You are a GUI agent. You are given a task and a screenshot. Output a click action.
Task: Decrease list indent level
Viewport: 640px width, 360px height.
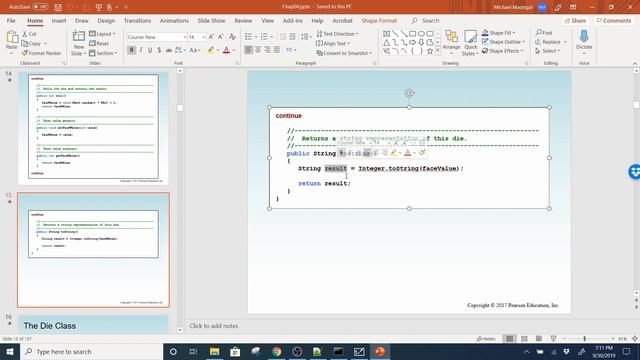tap(283, 37)
